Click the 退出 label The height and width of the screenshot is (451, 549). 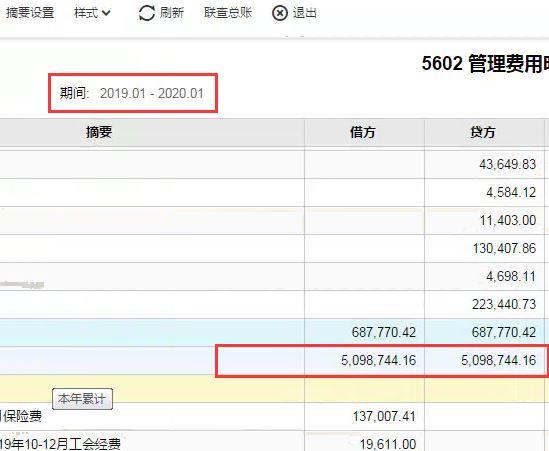click(305, 13)
